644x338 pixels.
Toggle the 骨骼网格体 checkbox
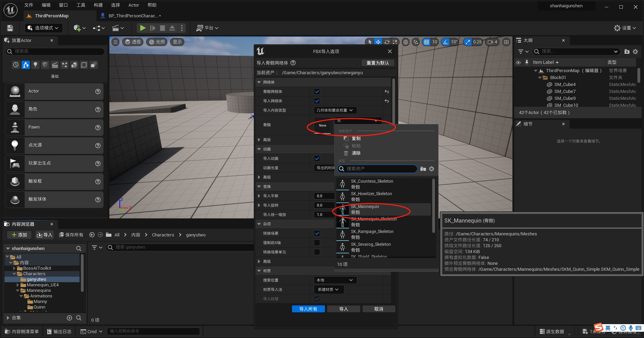coord(317,92)
